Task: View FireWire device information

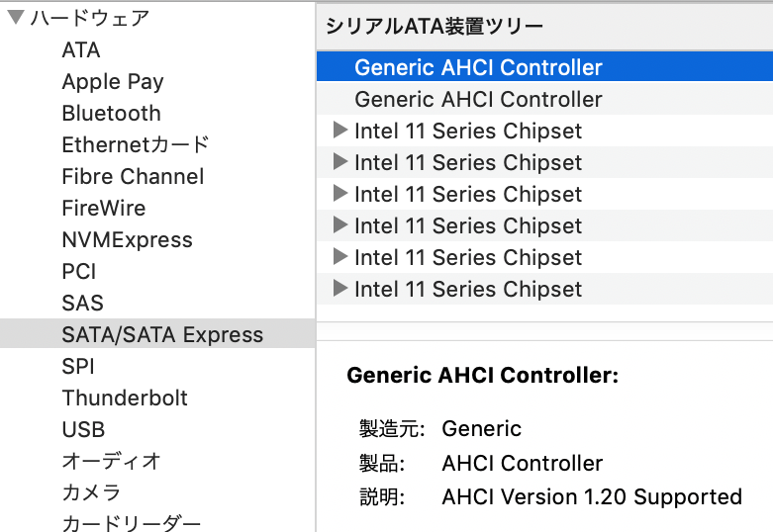Action: point(104,208)
